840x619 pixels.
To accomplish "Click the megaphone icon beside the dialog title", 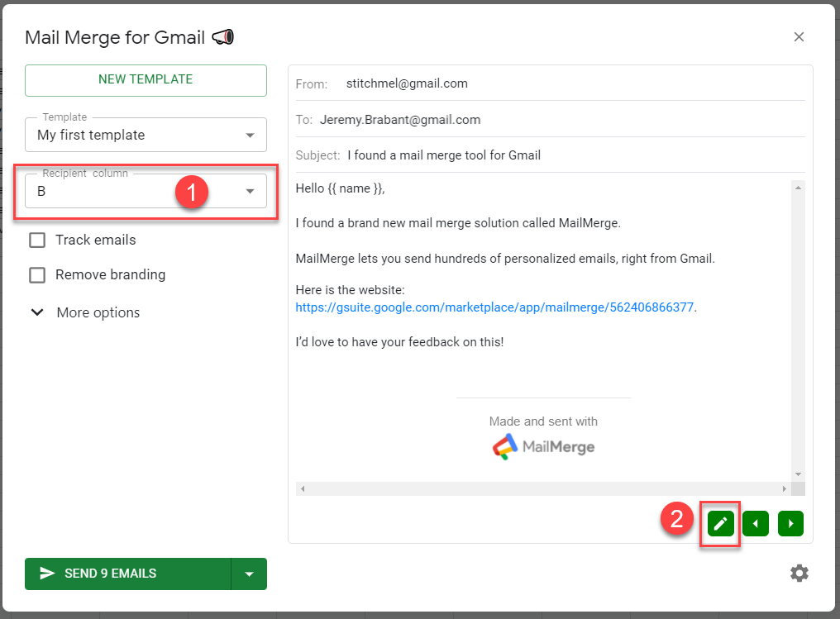I will [222, 36].
